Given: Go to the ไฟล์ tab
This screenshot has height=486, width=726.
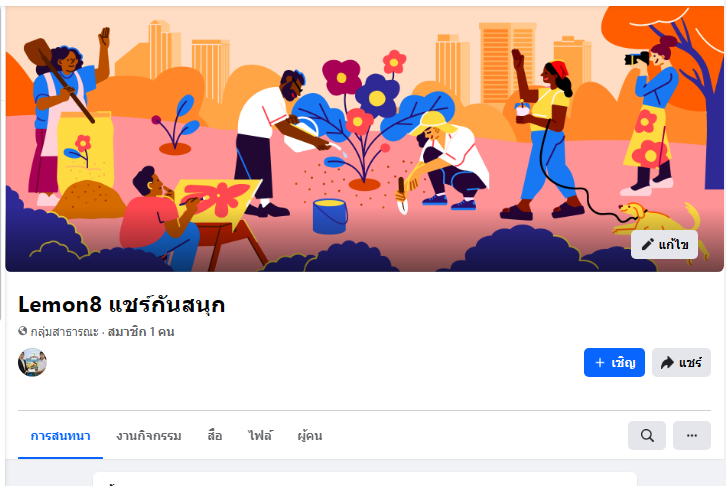Looking at the screenshot, I should click(260, 436).
